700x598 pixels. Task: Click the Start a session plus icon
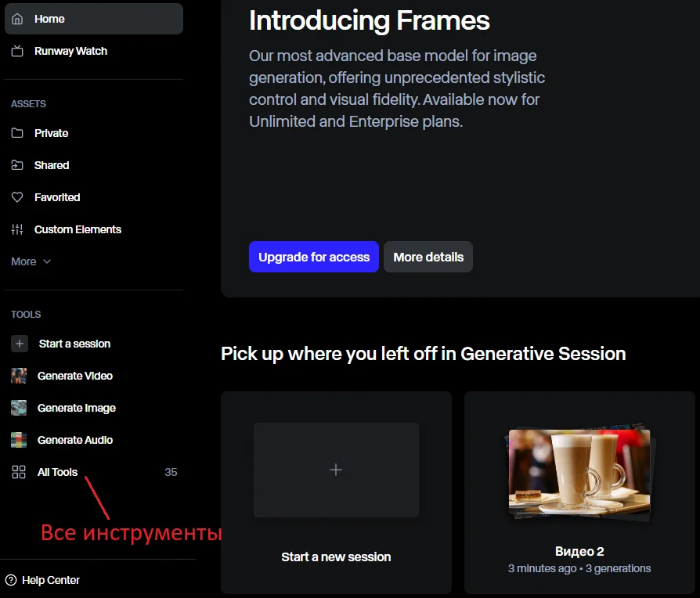tap(19, 344)
